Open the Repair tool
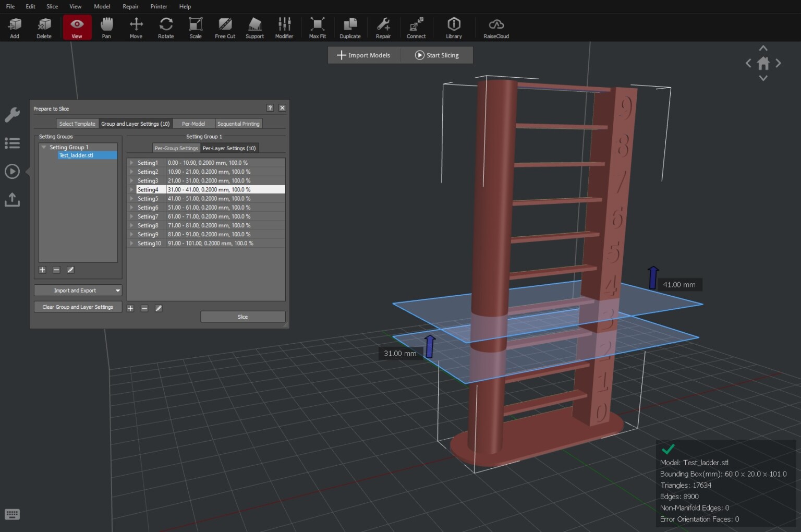 (x=383, y=27)
